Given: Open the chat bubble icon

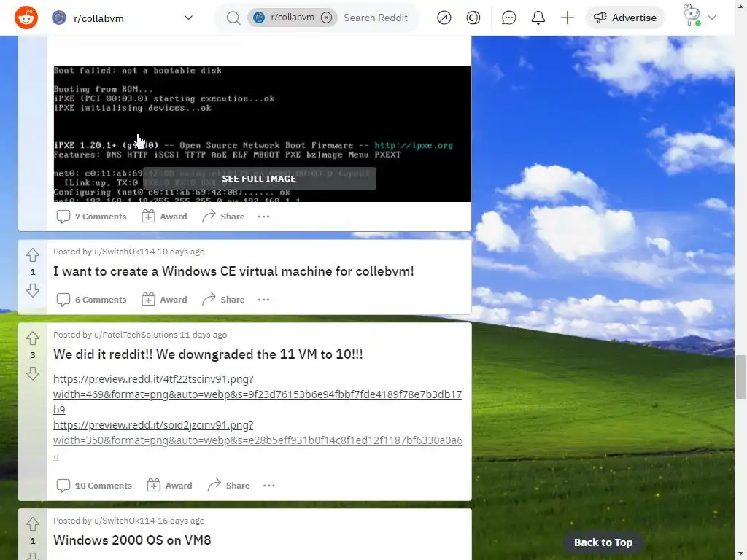Looking at the screenshot, I should pos(508,17).
